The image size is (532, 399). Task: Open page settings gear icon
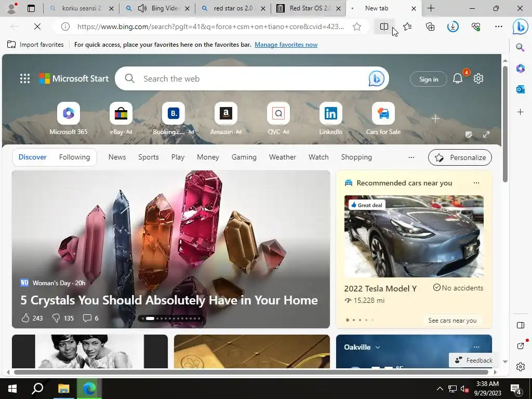click(x=478, y=79)
